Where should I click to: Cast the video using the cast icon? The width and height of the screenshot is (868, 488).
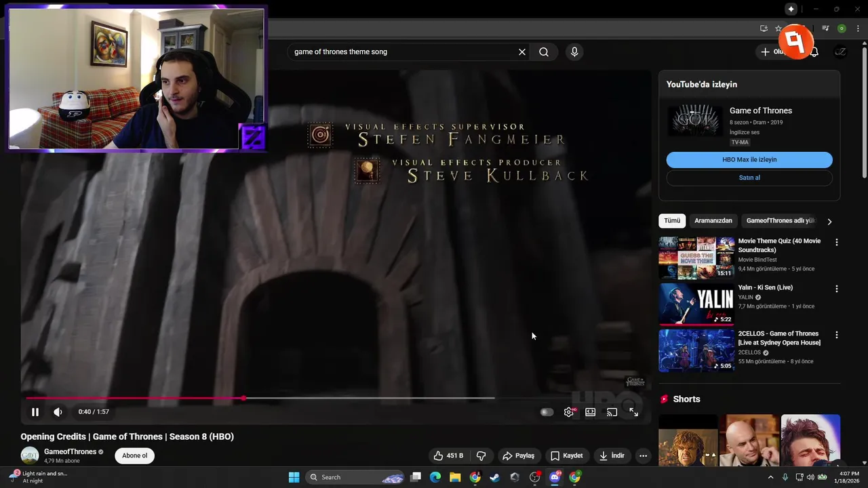click(612, 412)
